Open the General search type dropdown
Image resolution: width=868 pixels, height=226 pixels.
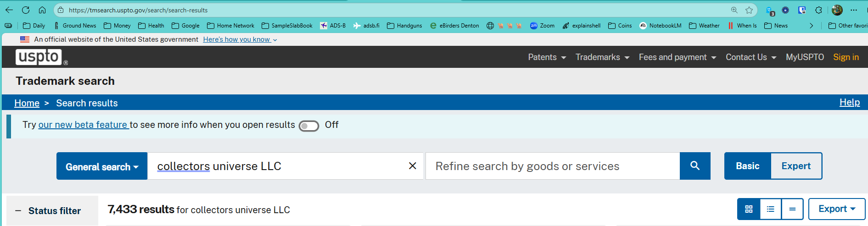coord(102,166)
